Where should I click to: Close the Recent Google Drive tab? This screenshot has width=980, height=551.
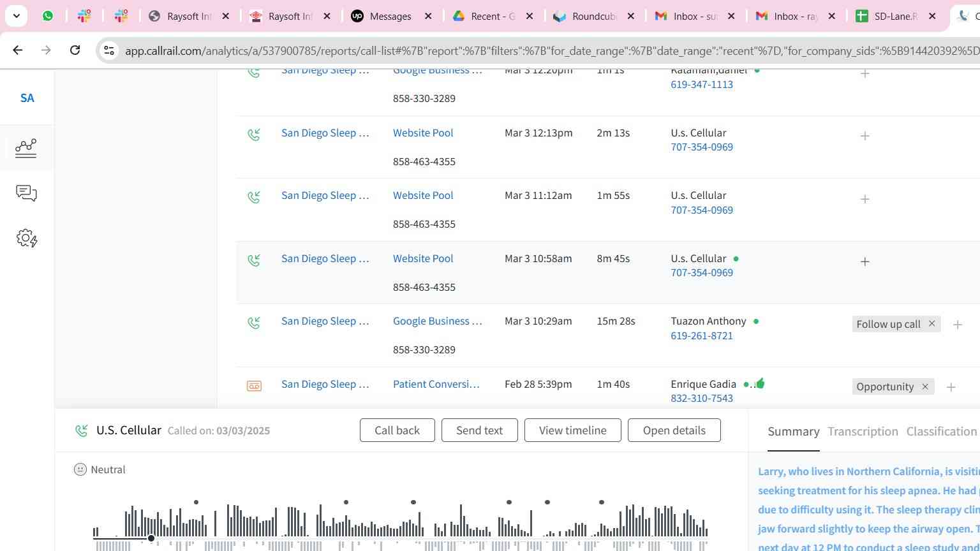tap(530, 16)
